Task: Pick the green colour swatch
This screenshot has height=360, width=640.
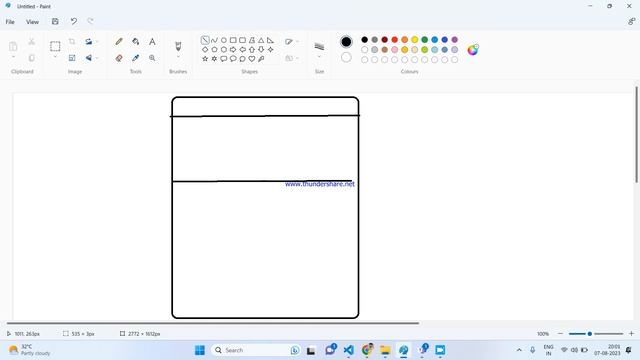Action: pos(424,40)
